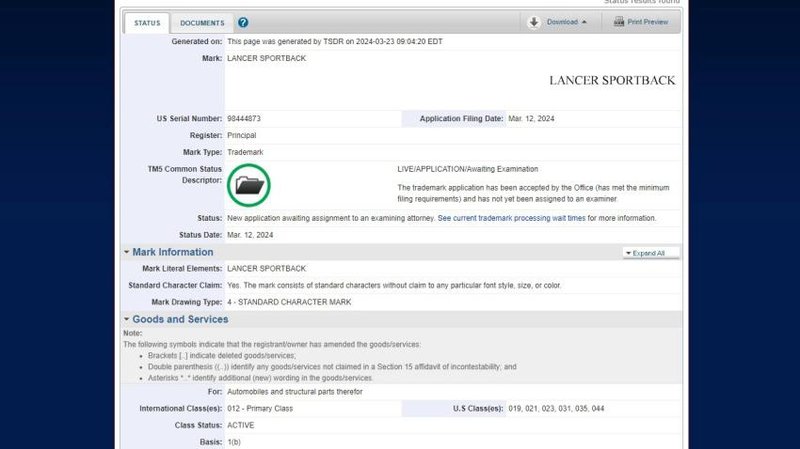Click the Brackets indicate deleted goods note
Image resolution: width=800 pixels, height=449 pixels.
click(221, 356)
